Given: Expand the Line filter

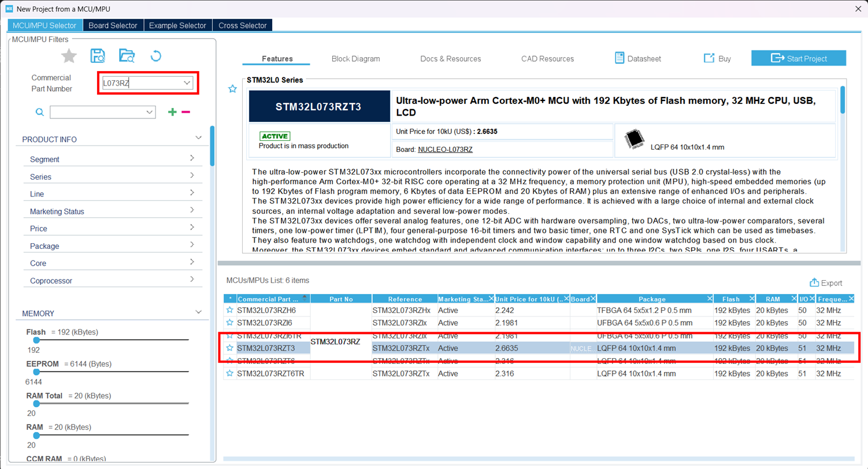Looking at the screenshot, I should (192, 193).
